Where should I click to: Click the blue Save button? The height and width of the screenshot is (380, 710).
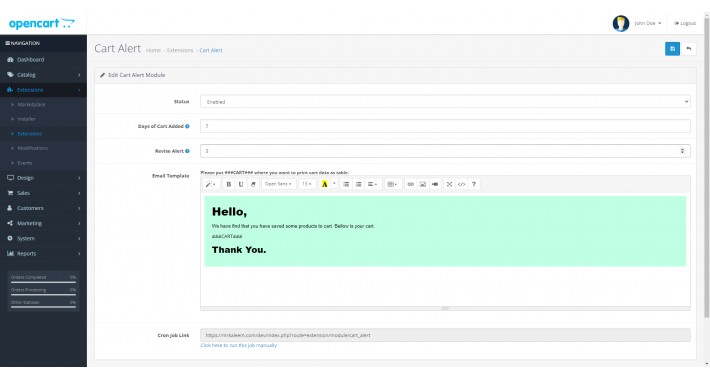pyautogui.click(x=672, y=48)
